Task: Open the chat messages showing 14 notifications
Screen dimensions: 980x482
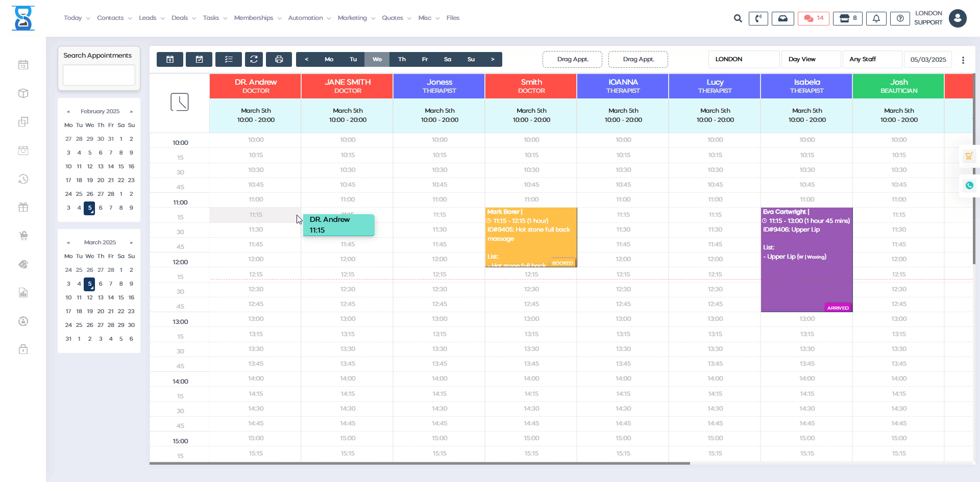Action: point(813,18)
